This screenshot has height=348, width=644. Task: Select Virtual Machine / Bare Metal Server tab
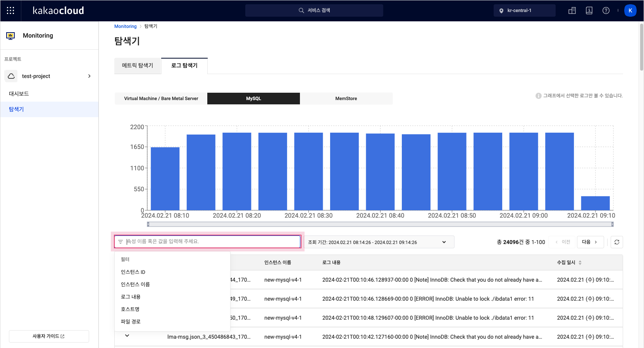pyautogui.click(x=161, y=99)
